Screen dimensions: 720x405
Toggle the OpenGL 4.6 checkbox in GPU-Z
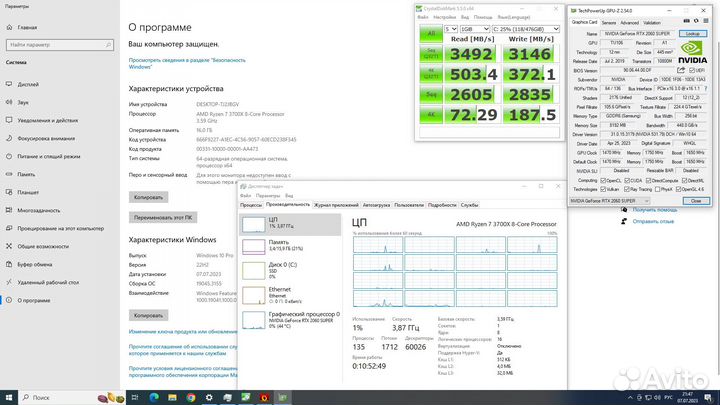click(679, 189)
